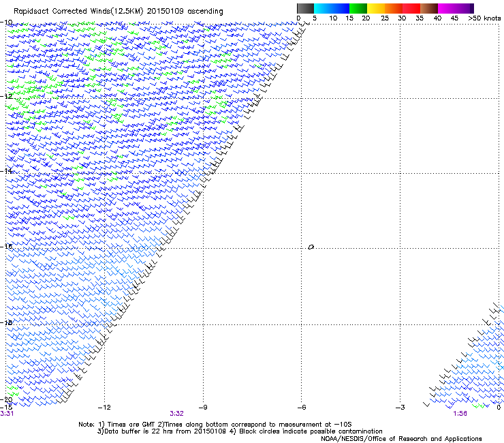Screen dimensions: 504x443
Task: Click the 'Times are GMT' note line
Action: (215, 425)
